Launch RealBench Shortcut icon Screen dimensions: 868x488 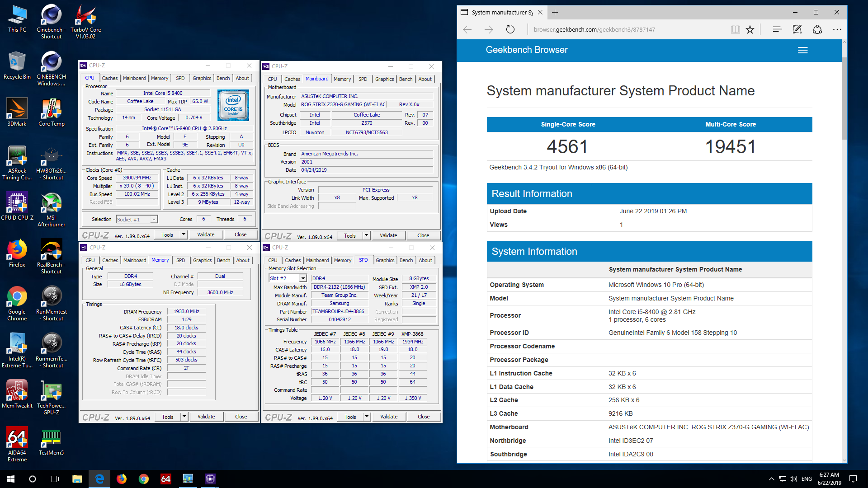click(x=51, y=257)
